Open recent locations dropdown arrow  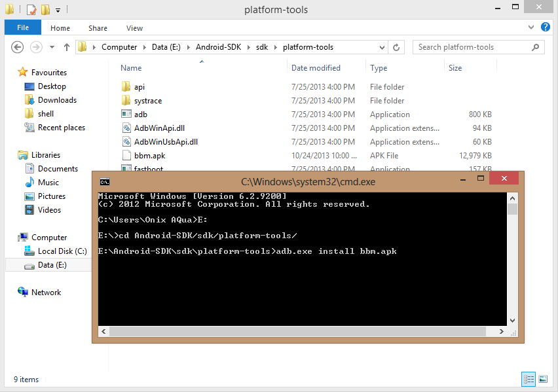coord(52,47)
